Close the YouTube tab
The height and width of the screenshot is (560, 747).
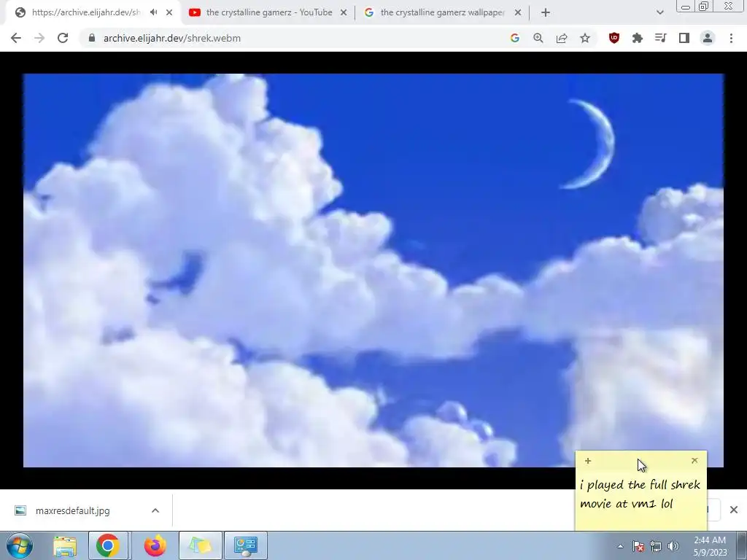[344, 12]
